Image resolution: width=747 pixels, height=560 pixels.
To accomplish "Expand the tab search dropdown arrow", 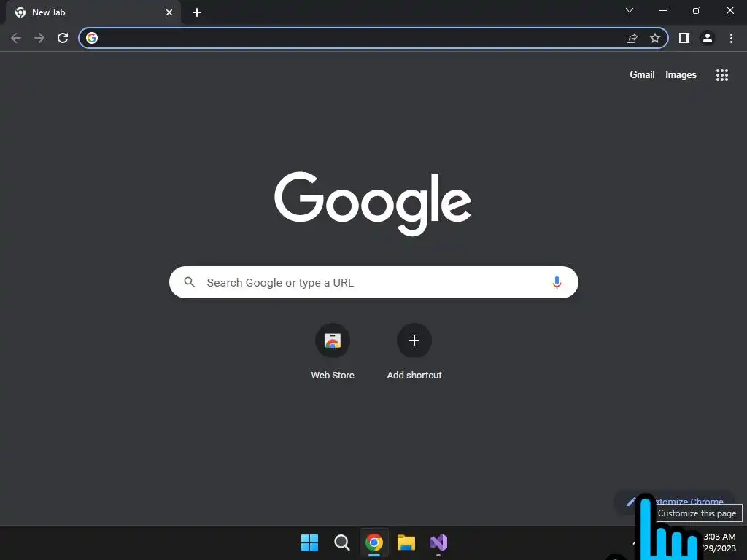I will click(x=630, y=10).
